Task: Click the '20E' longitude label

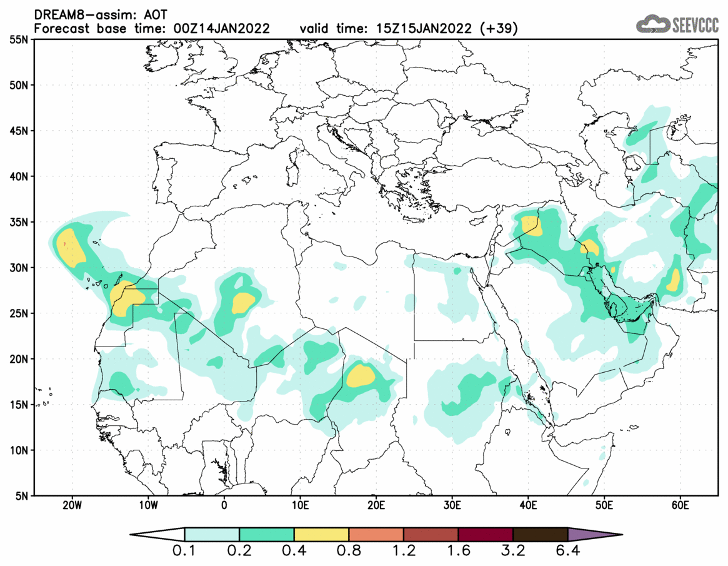Action: pyautogui.click(x=376, y=505)
